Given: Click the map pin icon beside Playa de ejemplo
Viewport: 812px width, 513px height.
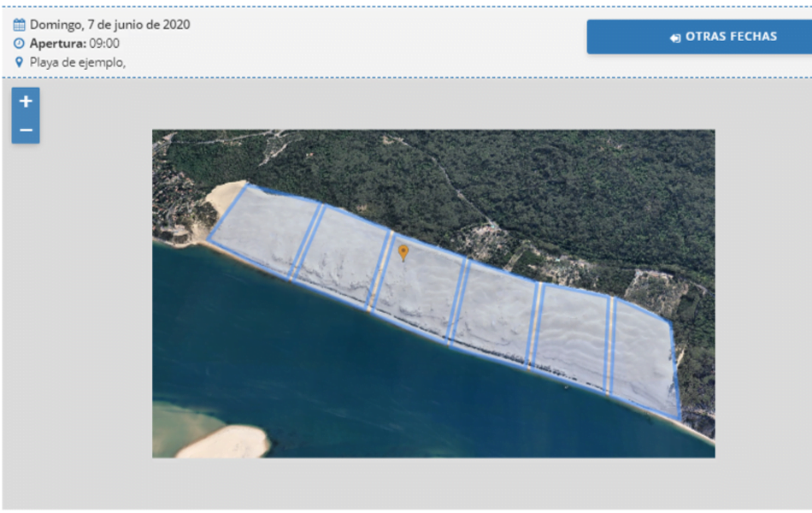Looking at the screenshot, I should [x=19, y=62].
